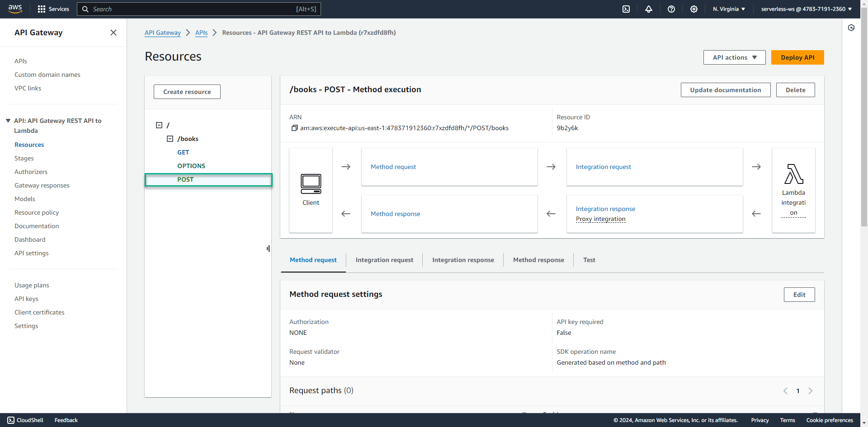Open Settings in sidebar
The image size is (868, 427).
26,326
